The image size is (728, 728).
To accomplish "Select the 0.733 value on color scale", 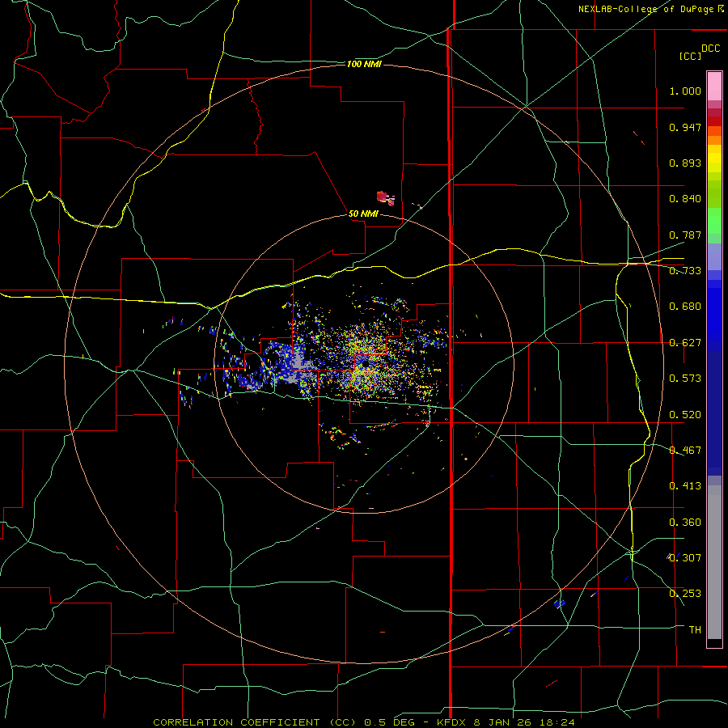I will (x=685, y=271).
